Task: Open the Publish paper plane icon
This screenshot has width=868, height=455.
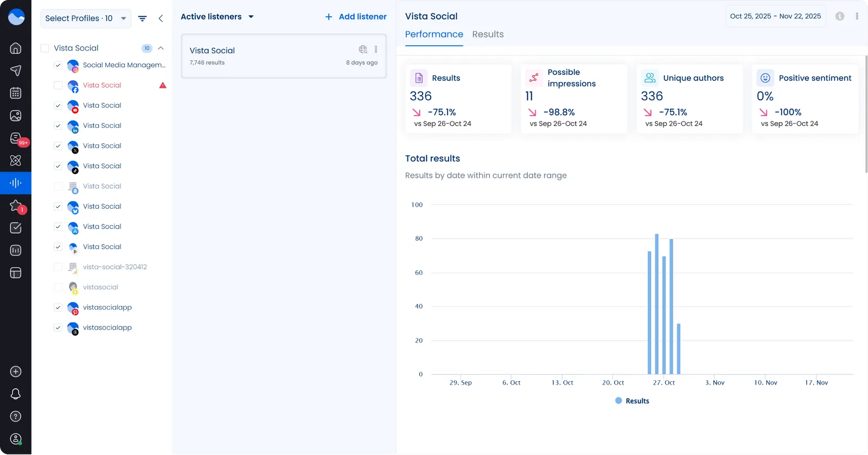Action: (x=16, y=71)
